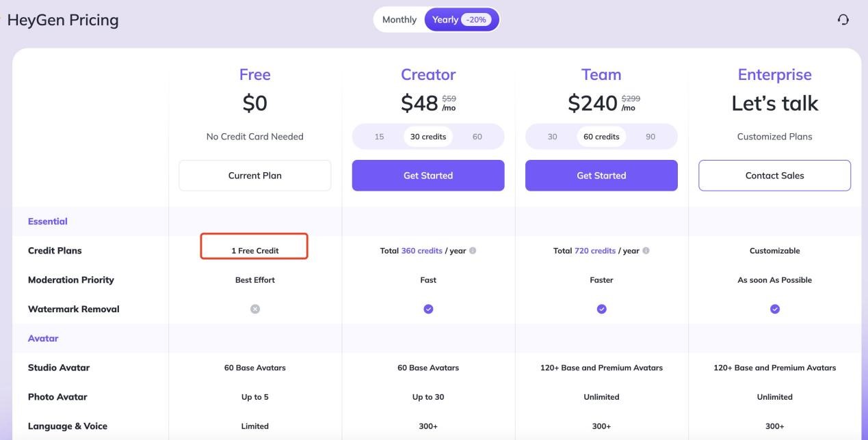Click the Current Plan button
868x440 pixels.
pyautogui.click(x=255, y=176)
